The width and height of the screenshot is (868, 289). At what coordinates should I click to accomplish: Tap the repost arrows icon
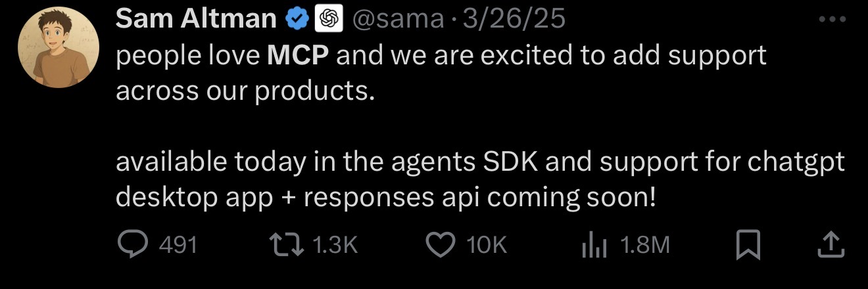(287, 245)
